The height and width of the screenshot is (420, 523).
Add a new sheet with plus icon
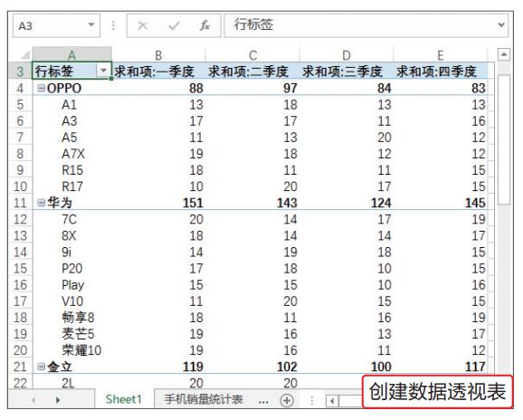pos(287,400)
